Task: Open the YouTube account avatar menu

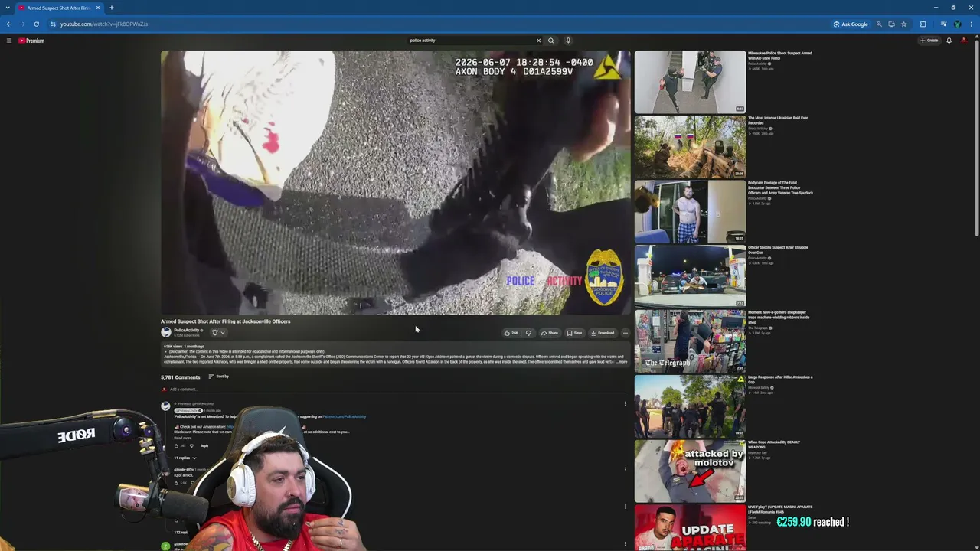Action: (x=964, y=41)
